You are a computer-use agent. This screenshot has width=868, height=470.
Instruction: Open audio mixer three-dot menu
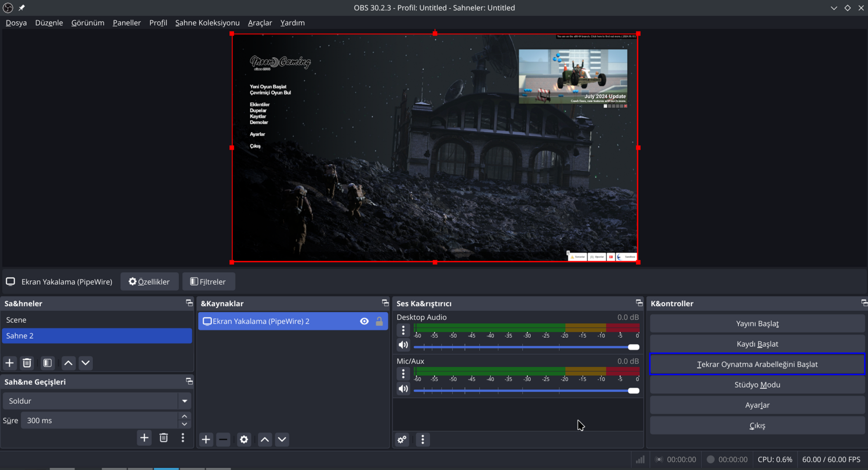(423, 439)
